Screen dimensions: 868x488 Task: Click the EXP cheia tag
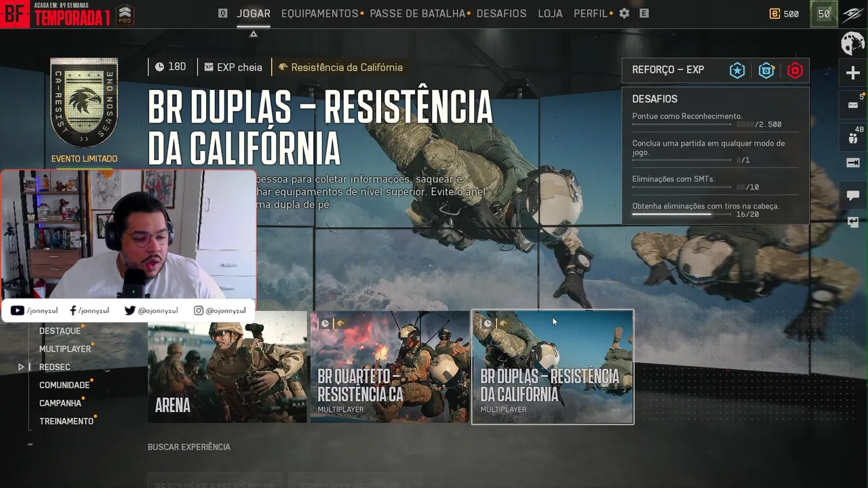tap(233, 67)
